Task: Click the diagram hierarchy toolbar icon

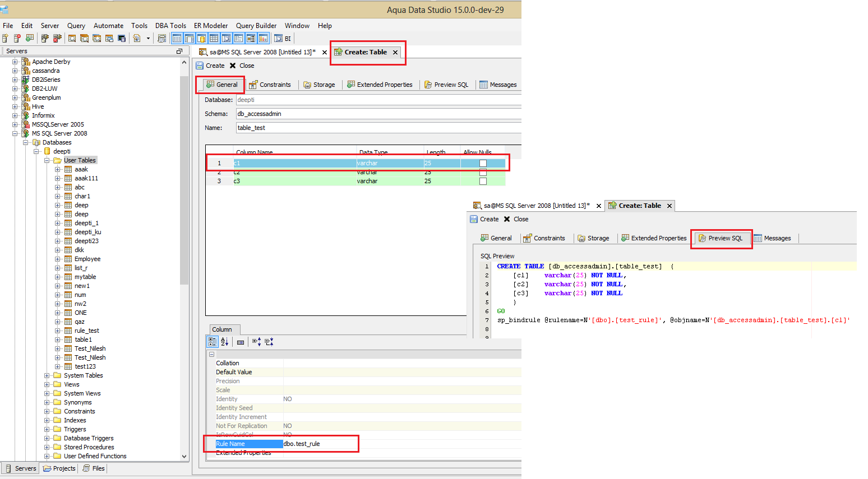Action: [x=251, y=38]
